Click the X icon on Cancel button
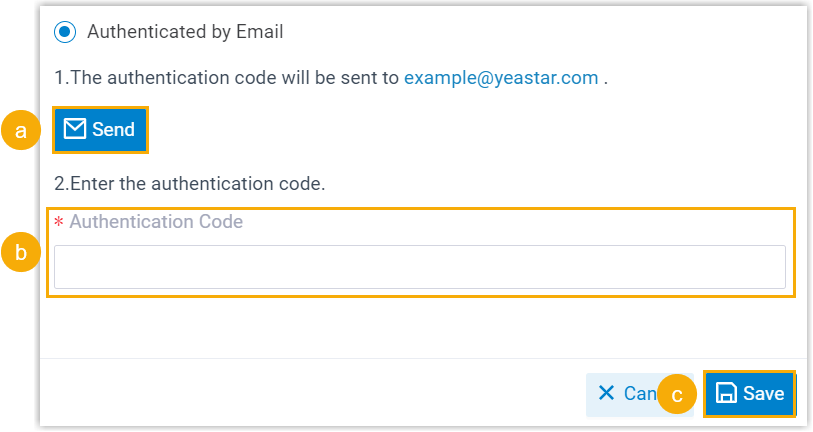Viewport: 813px width, 432px height. (606, 394)
